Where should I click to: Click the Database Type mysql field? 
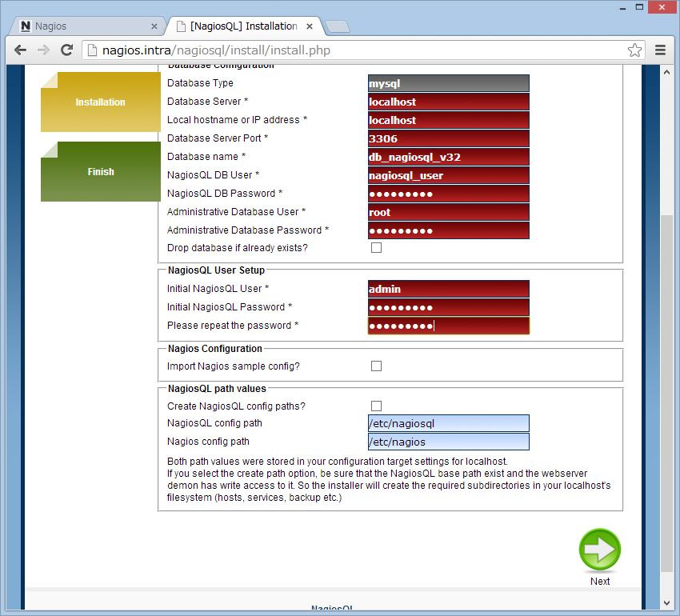click(x=449, y=83)
